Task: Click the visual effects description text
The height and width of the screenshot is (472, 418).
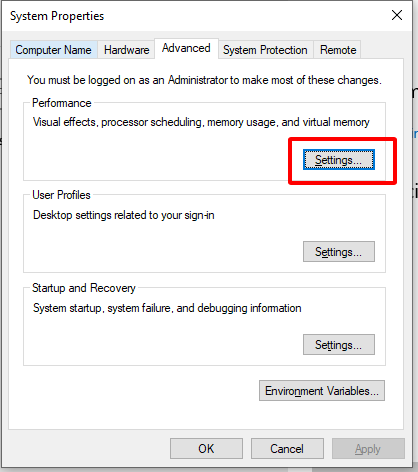Action: [201, 122]
